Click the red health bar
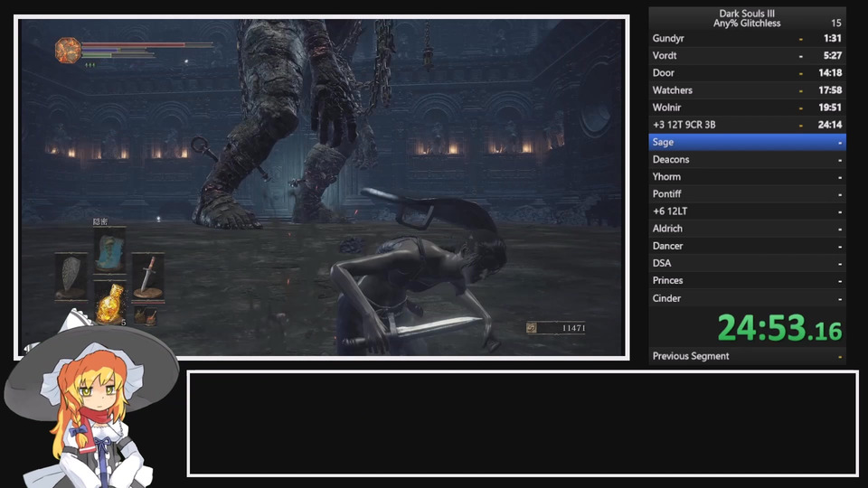Viewport: 868px width, 488px height. click(x=146, y=45)
